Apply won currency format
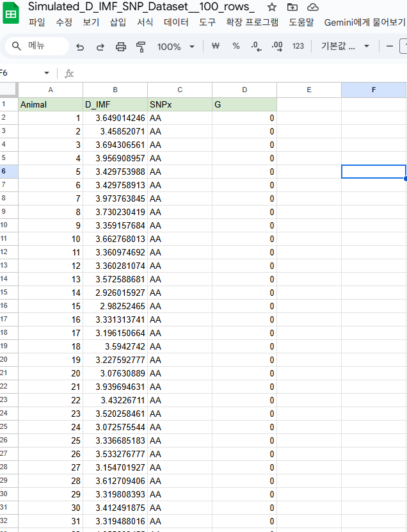This screenshot has width=407, height=532. (216, 46)
